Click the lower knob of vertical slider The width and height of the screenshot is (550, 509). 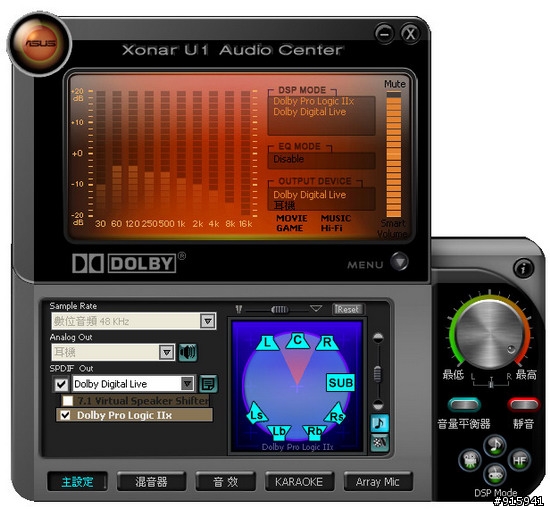pyautogui.click(x=378, y=404)
